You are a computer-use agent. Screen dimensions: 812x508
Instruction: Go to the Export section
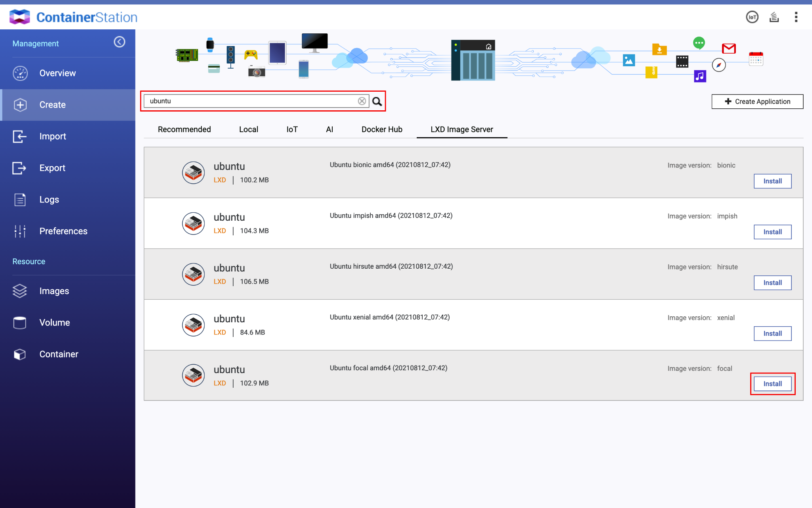coord(52,168)
